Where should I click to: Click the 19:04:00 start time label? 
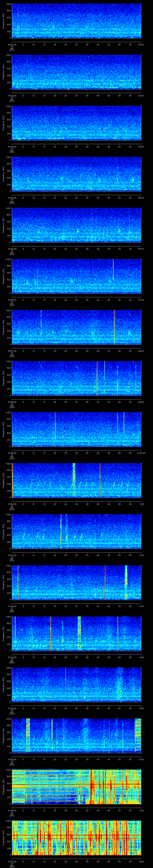(12, 708)
